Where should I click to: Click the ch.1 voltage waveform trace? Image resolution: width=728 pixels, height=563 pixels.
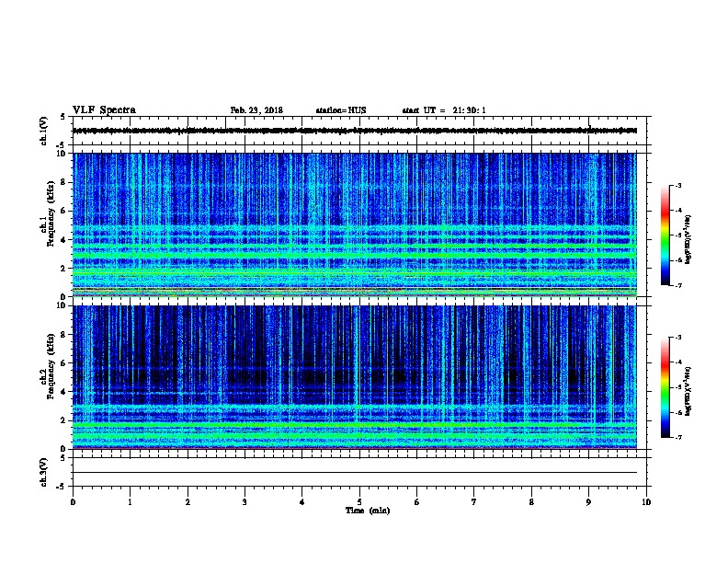(x=355, y=131)
